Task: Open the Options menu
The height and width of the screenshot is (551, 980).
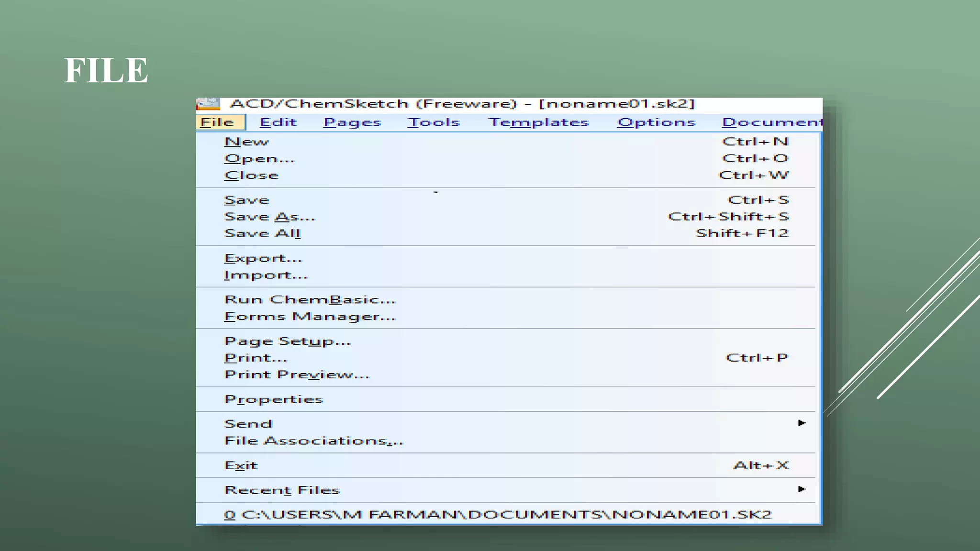Action: point(656,122)
